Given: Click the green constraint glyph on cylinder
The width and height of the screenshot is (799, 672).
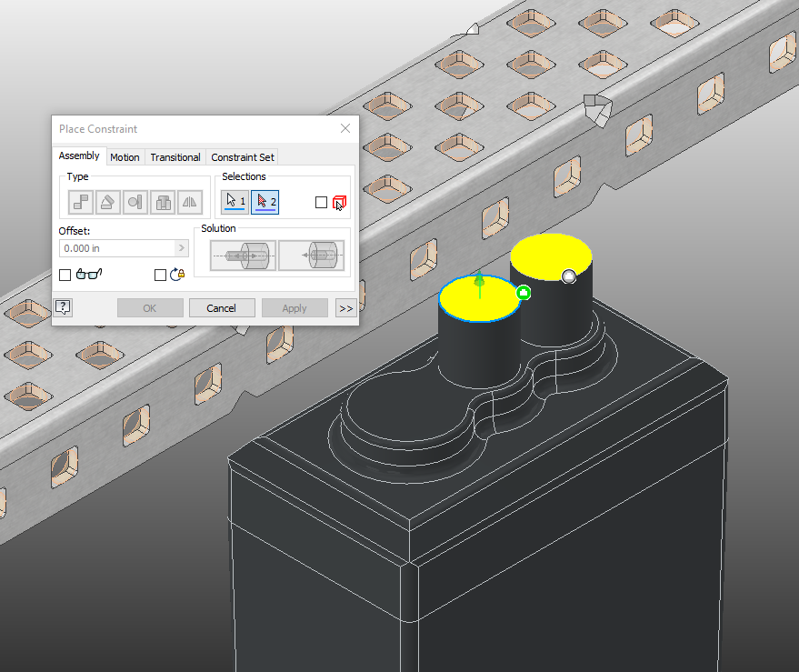Looking at the screenshot, I should (x=524, y=293).
